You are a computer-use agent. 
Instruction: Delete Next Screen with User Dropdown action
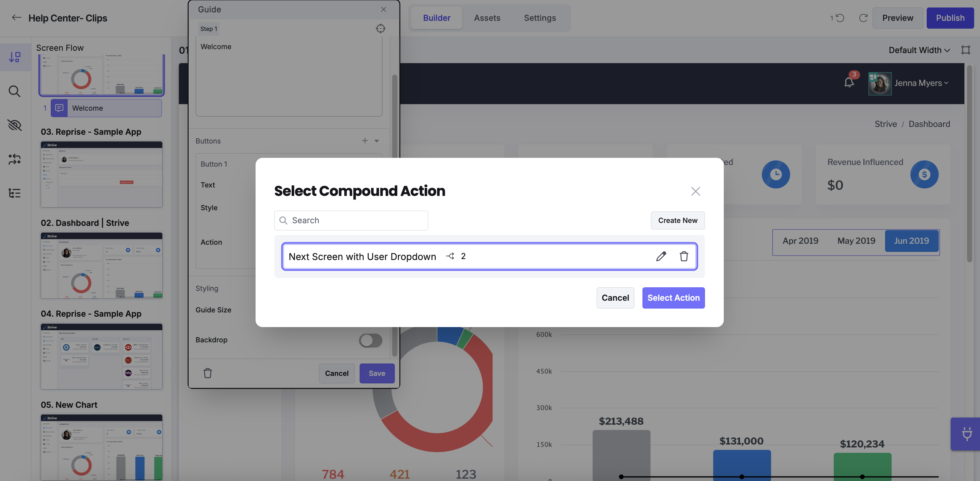pyautogui.click(x=684, y=256)
